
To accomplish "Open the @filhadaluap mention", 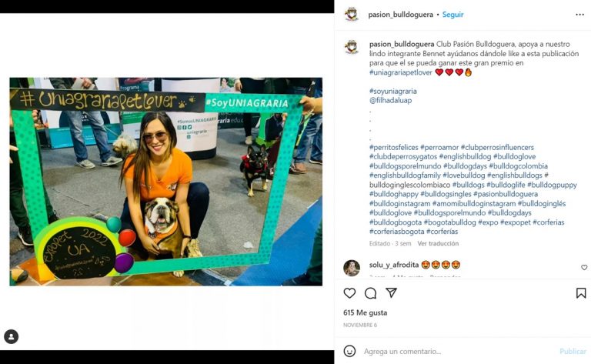I will click(x=390, y=100).
